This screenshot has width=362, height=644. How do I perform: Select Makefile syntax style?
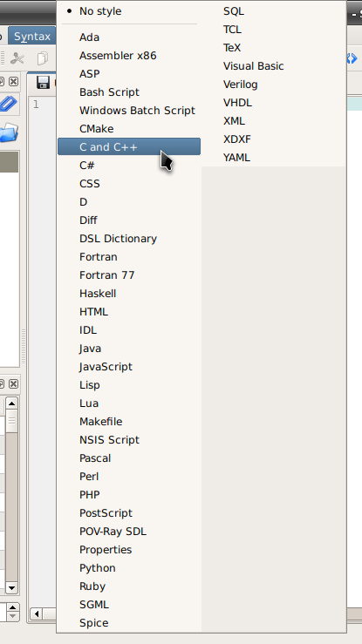[x=129, y=422]
